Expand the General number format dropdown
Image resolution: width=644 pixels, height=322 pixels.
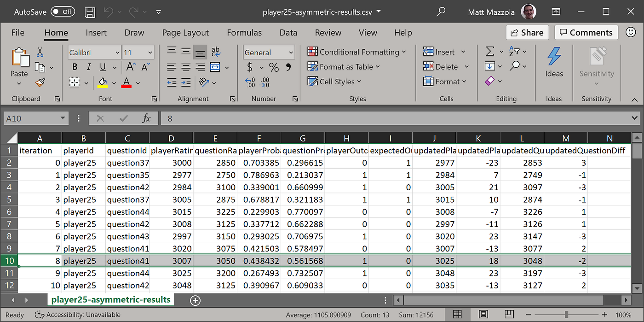click(x=291, y=53)
